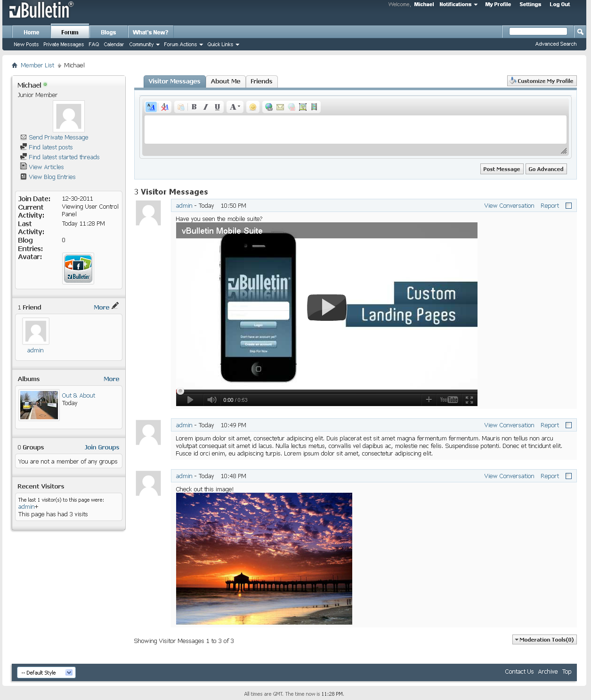Check the box for the 10:49 PM message
The image size is (591, 700).
[568, 425]
